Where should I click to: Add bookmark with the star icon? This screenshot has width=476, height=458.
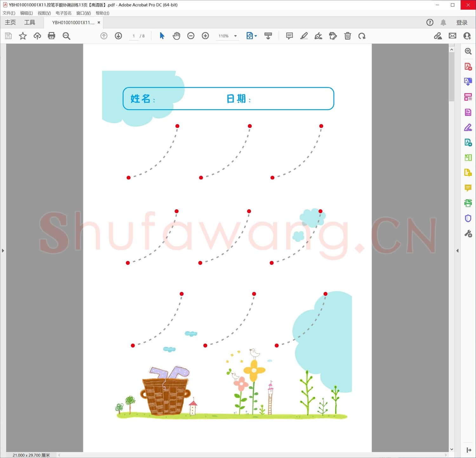[x=23, y=36]
